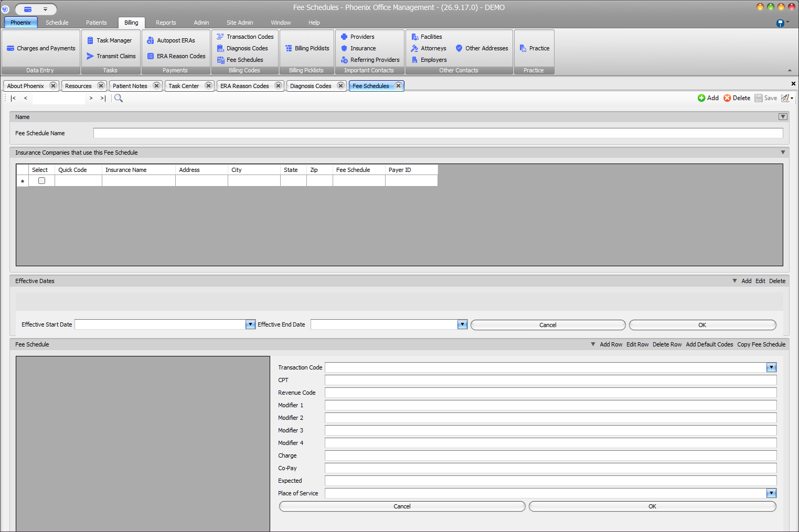Open Billing Picklists
Viewport: 799px width, 532px height.
[307, 48]
